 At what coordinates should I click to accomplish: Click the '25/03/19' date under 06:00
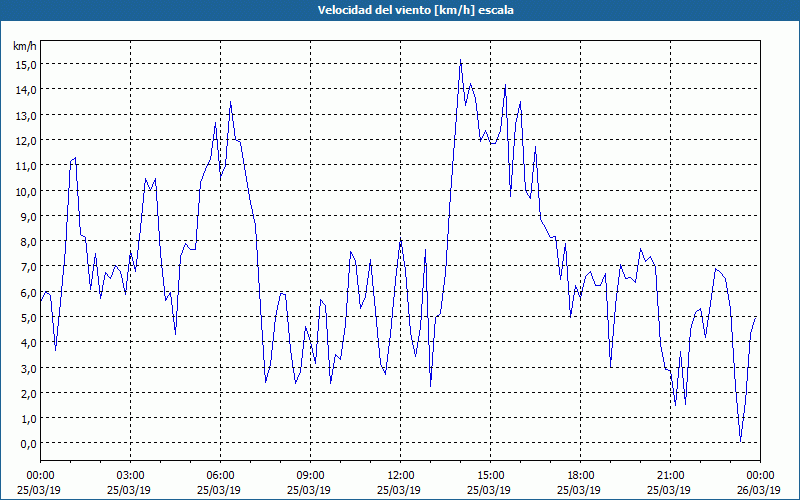(219, 490)
